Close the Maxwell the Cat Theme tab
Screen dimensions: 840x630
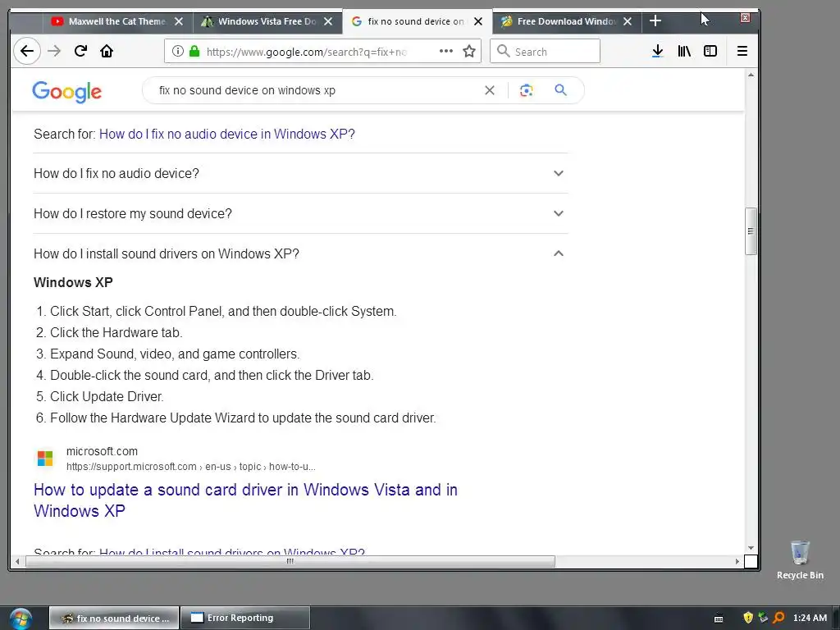point(179,21)
